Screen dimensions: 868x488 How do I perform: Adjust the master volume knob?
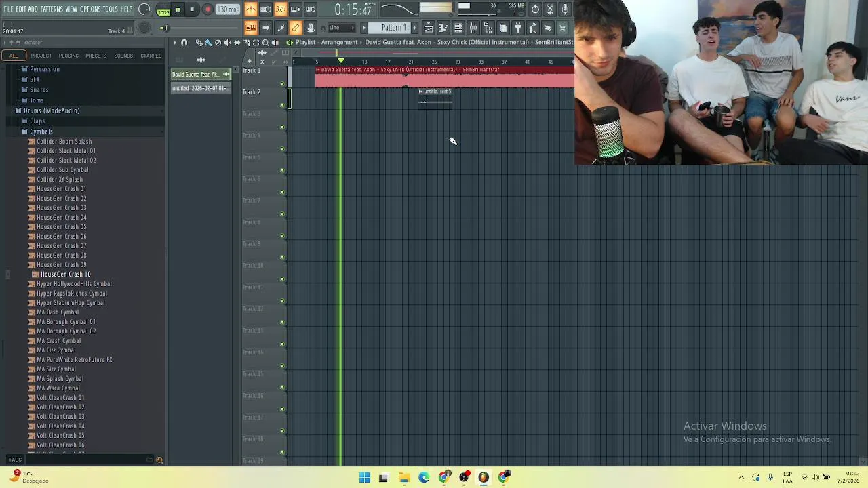pyautogui.click(x=144, y=9)
